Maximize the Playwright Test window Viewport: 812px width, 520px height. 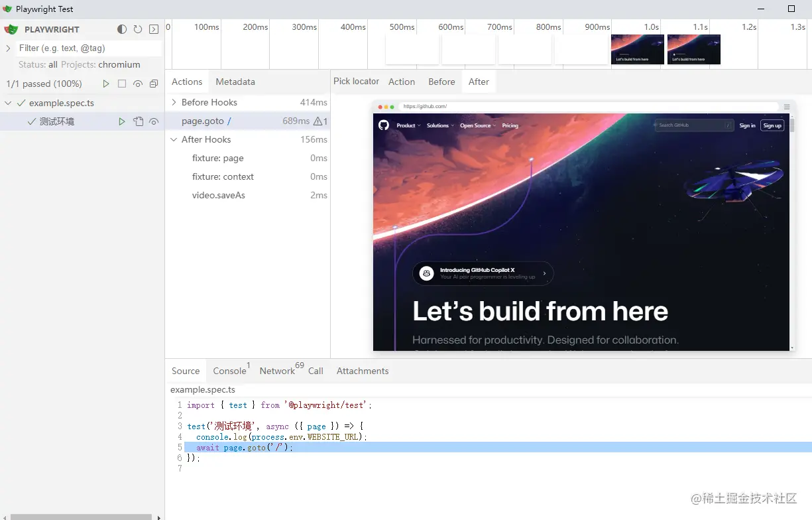pos(791,9)
